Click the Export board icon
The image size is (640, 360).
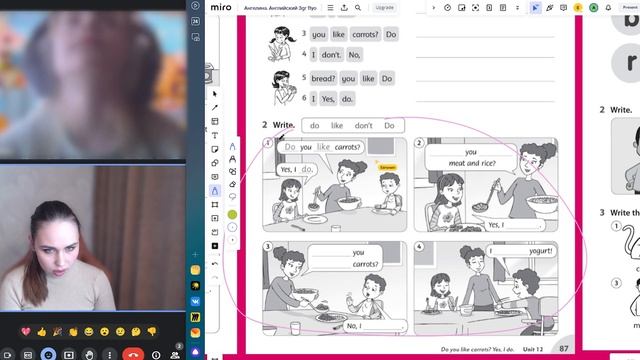344,7
